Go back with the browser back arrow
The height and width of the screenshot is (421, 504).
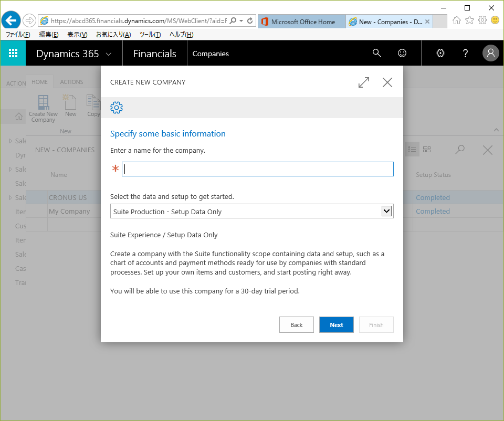(11, 20)
